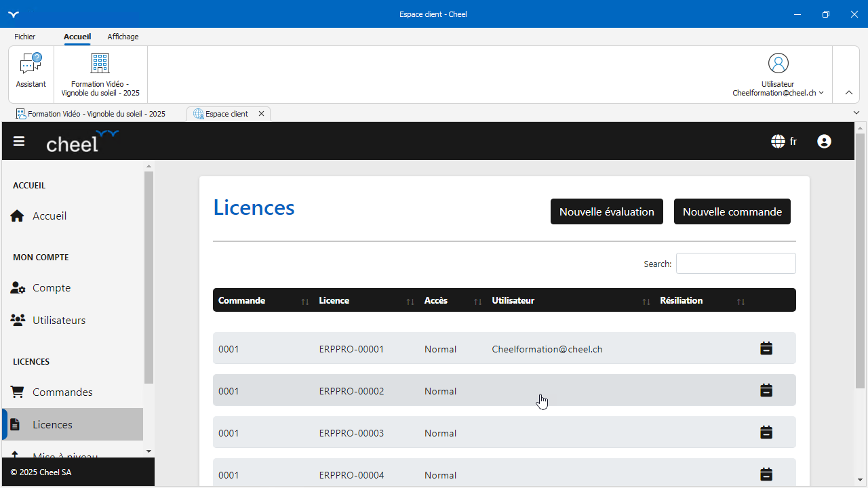Image resolution: width=868 pixels, height=488 pixels.
Task: Expand the document tabs overflow arrow
Action: point(856,113)
